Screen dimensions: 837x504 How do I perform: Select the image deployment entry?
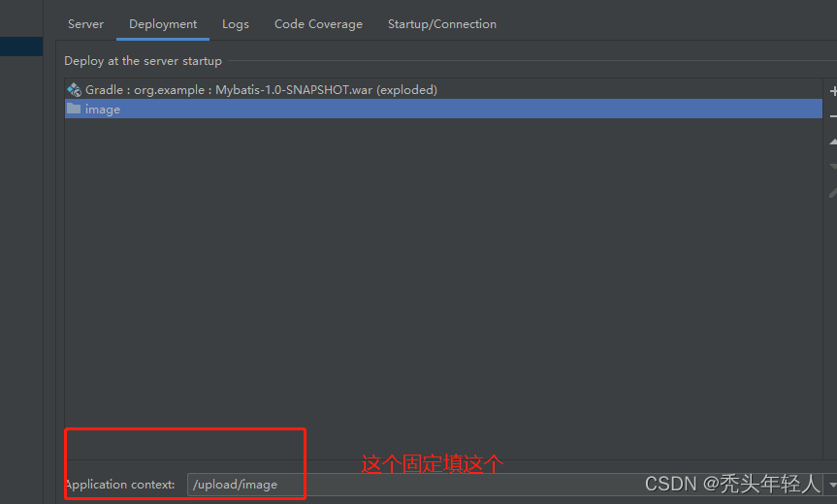click(x=443, y=109)
